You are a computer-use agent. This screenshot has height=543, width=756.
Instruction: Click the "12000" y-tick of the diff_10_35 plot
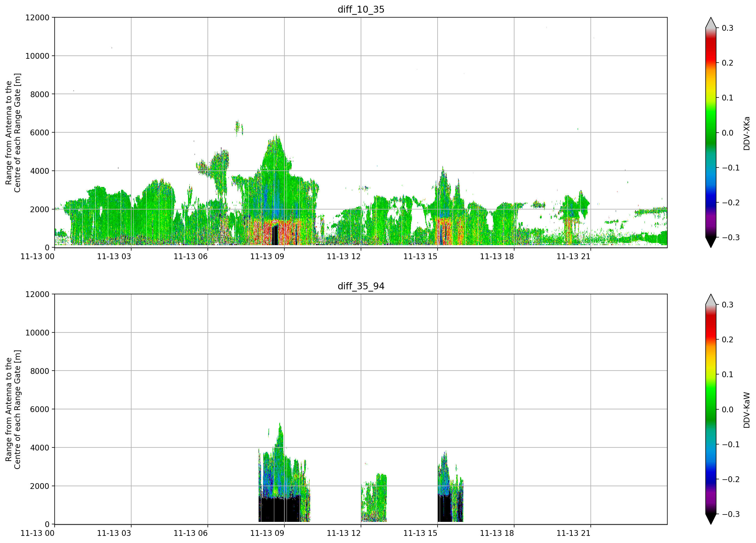[37, 18]
